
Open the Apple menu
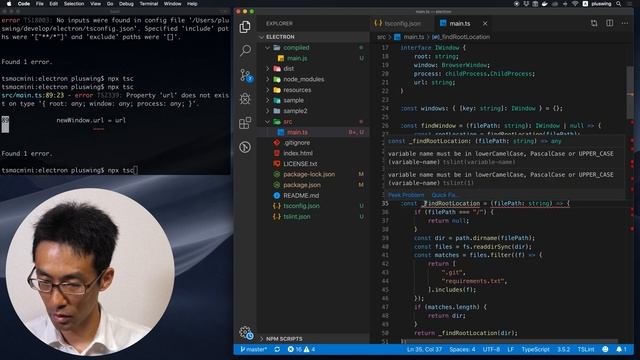click(x=9, y=4)
